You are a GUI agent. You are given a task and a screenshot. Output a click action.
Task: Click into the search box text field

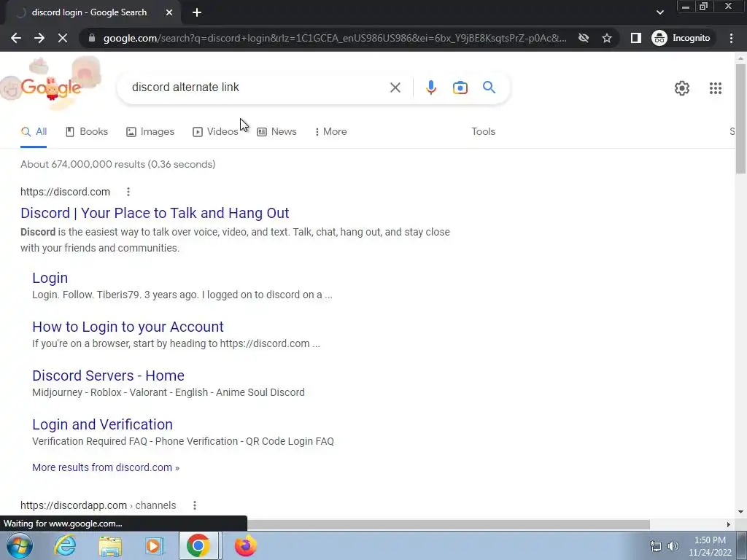pyautogui.click(x=258, y=87)
